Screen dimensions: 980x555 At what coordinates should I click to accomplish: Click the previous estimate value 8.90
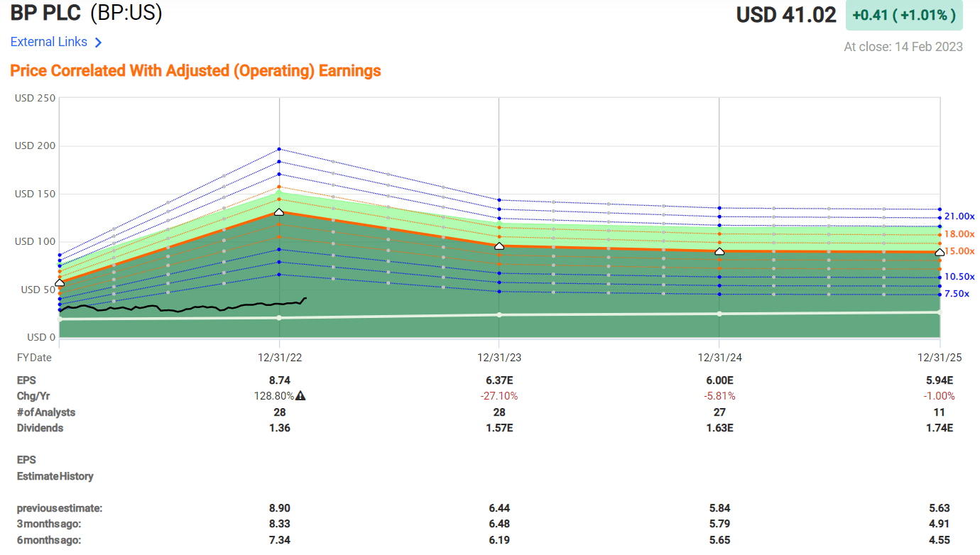[279, 508]
